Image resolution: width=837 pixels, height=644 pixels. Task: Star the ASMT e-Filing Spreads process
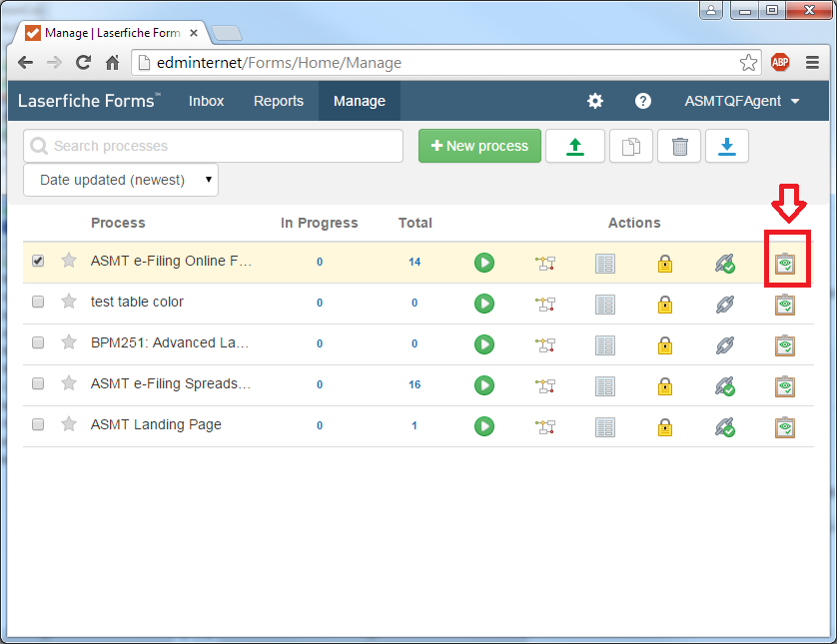click(69, 383)
